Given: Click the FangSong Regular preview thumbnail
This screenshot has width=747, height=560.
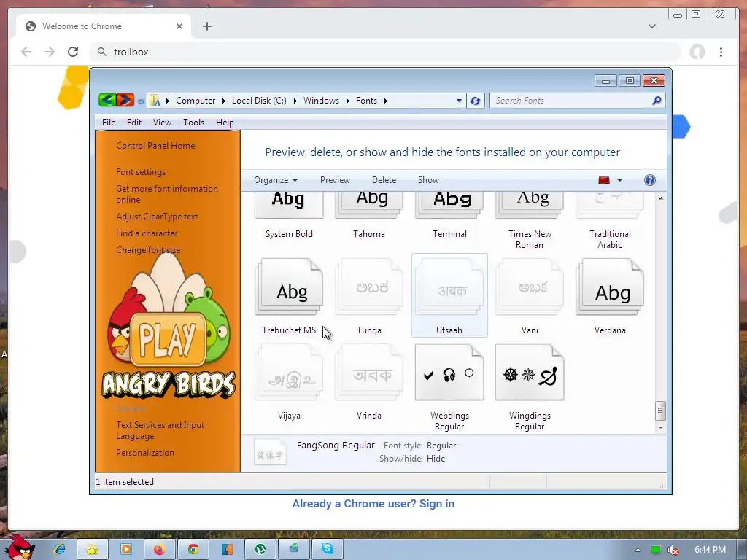Looking at the screenshot, I should (x=270, y=452).
